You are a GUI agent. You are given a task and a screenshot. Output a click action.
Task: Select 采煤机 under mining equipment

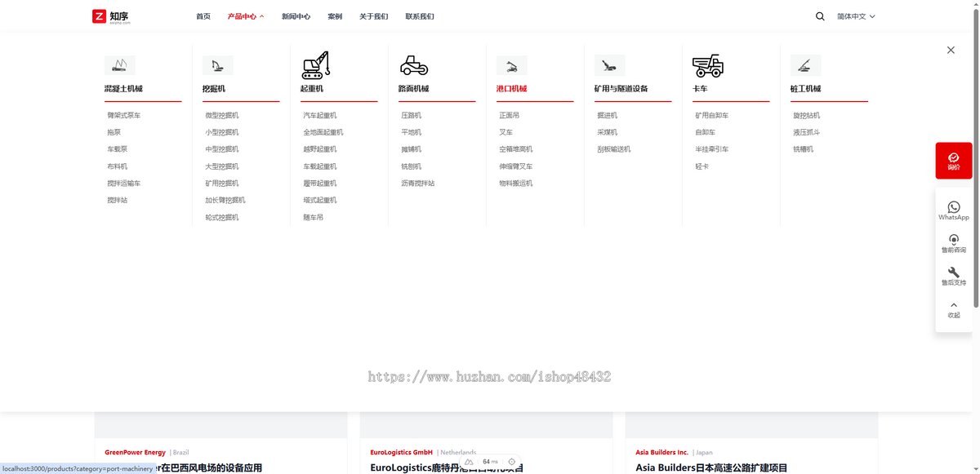(x=607, y=132)
